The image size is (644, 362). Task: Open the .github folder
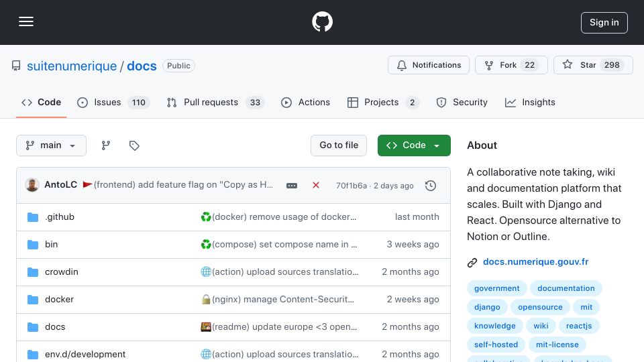(x=60, y=217)
